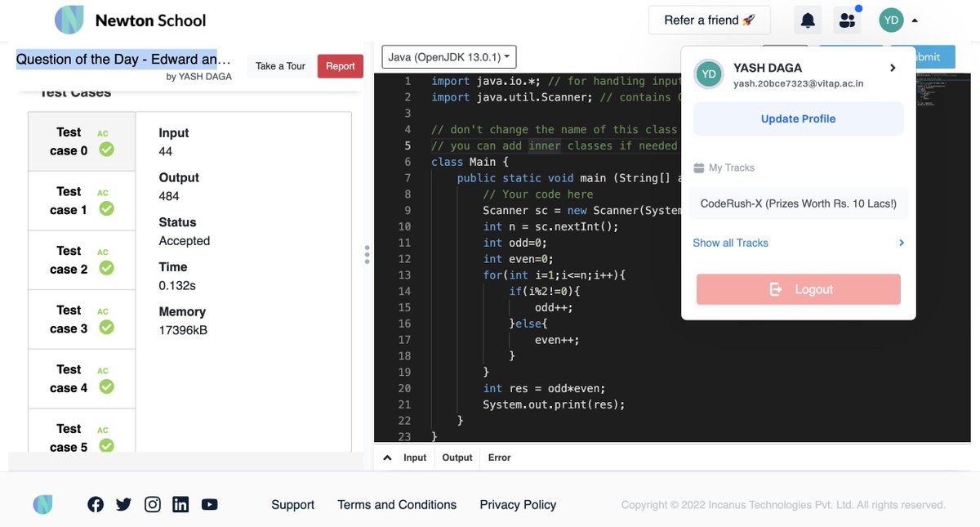Viewport: 980px width, 527px height.
Task: Select the Test case 4 entry
Action: click(82, 378)
